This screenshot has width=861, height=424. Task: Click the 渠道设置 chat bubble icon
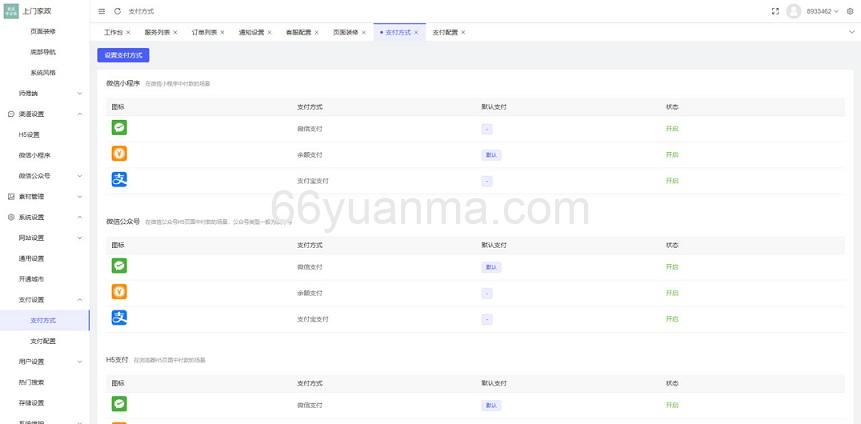11,114
